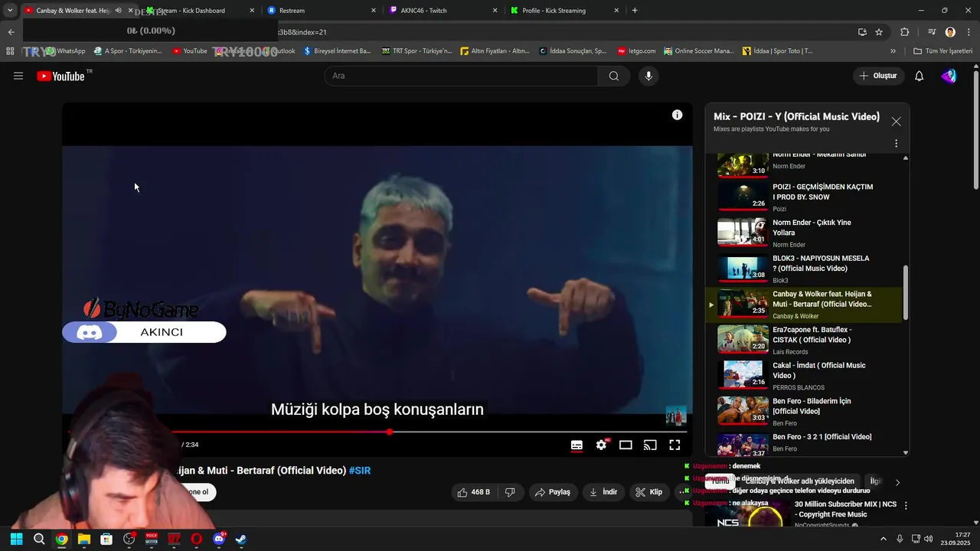This screenshot has width=980, height=551.
Task: Open the Online Soccer Manager bookmark
Action: 698,51
